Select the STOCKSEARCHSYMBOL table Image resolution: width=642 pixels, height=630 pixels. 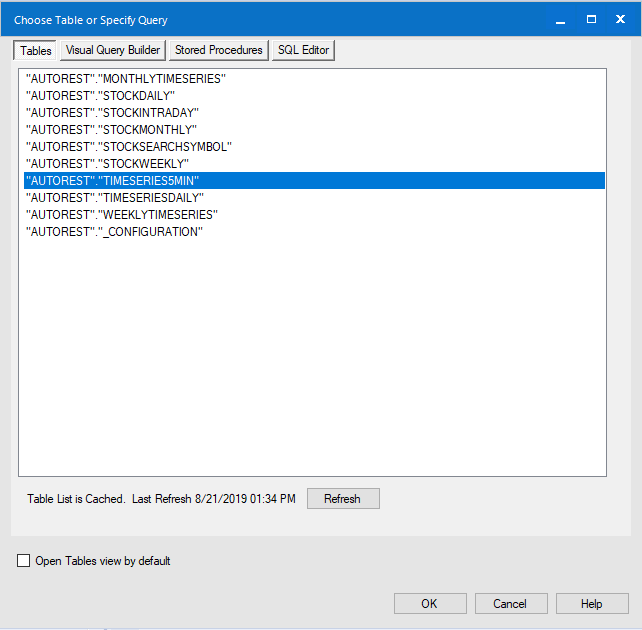[128, 146]
